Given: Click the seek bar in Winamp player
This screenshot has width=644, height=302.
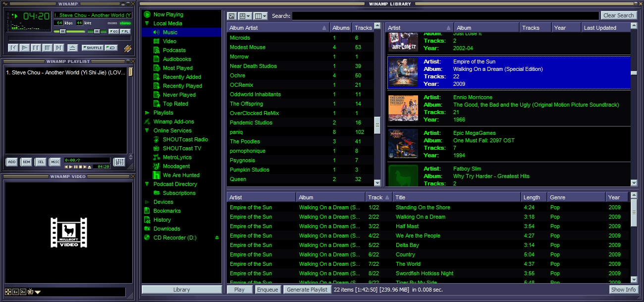Looking at the screenshot, I should 69,38.
